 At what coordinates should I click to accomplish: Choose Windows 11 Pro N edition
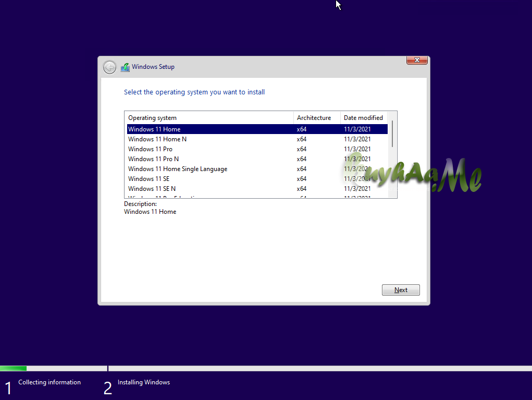[x=257, y=159]
